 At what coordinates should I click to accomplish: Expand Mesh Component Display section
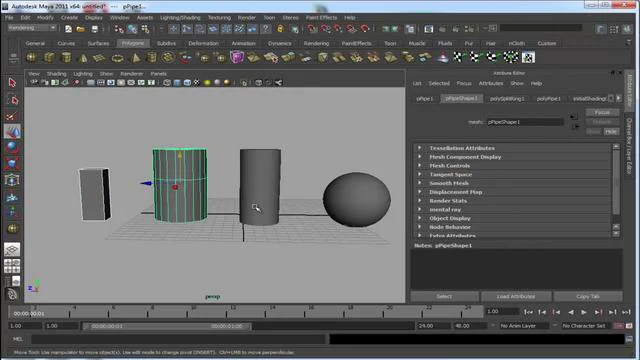(512, 157)
